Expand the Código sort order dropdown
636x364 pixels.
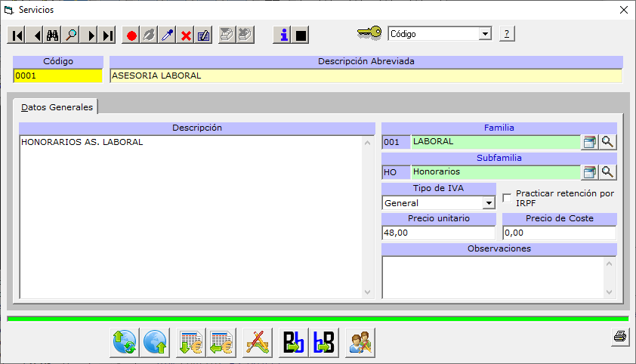[485, 34]
